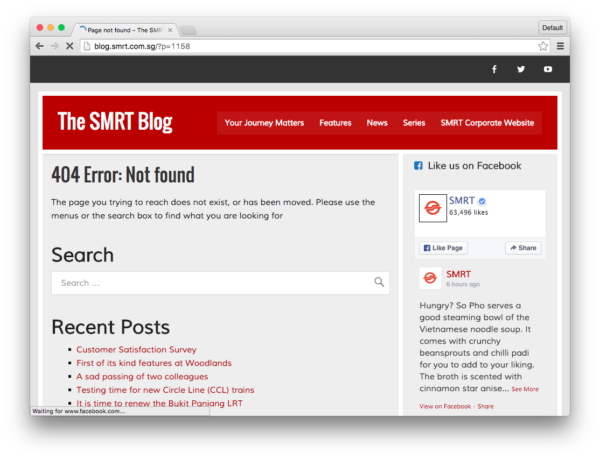
Task: Open Customer Satisfaction Survey post
Action: pos(136,350)
